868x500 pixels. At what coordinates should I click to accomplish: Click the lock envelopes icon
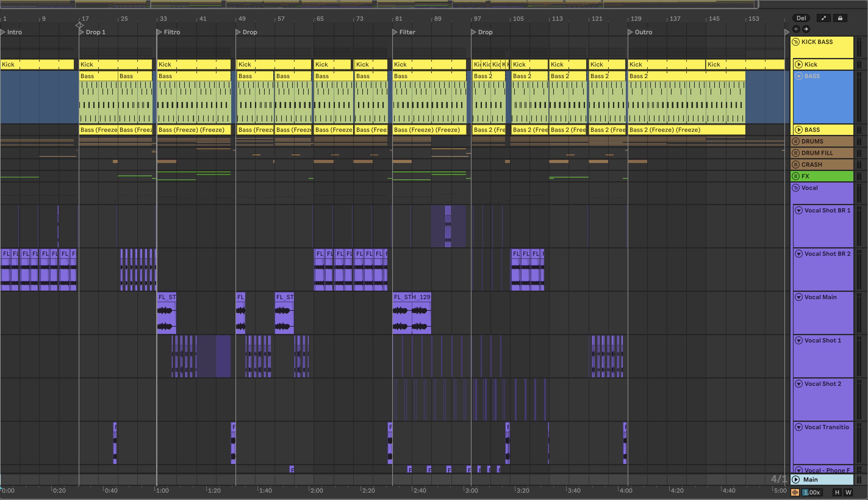tap(840, 18)
